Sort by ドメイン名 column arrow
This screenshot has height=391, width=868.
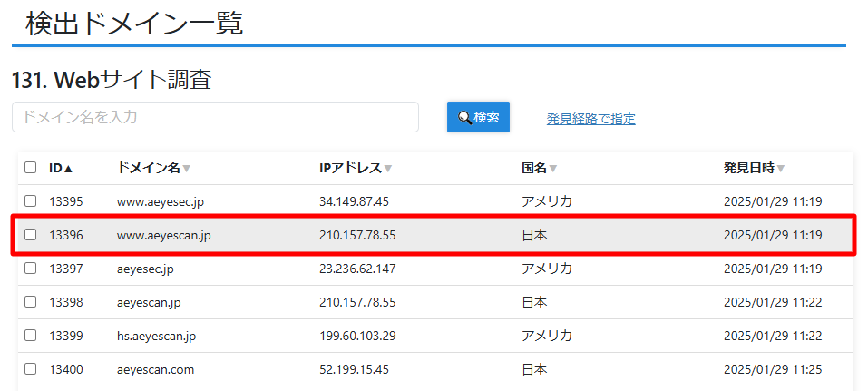(x=187, y=169)
